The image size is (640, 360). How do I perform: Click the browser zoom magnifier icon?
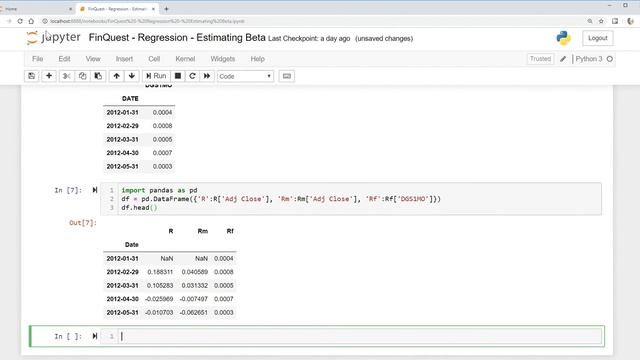click(590, 21)
